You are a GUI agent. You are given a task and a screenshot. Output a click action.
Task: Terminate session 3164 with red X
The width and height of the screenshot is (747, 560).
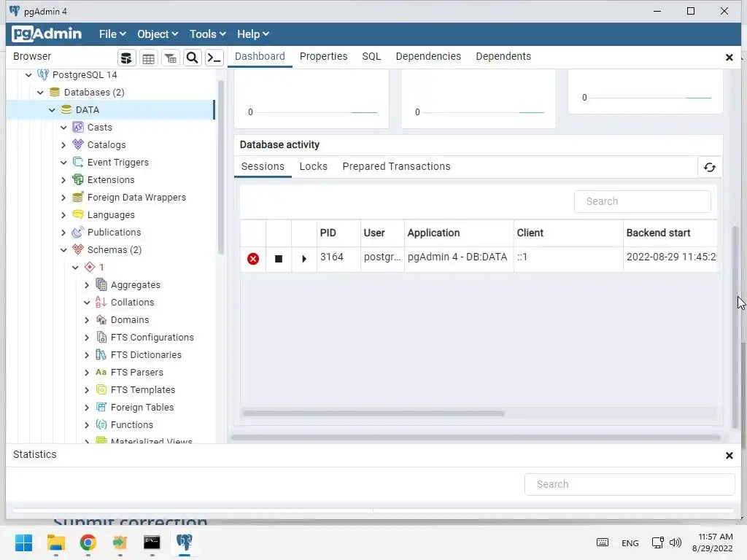tap(253, 259)
